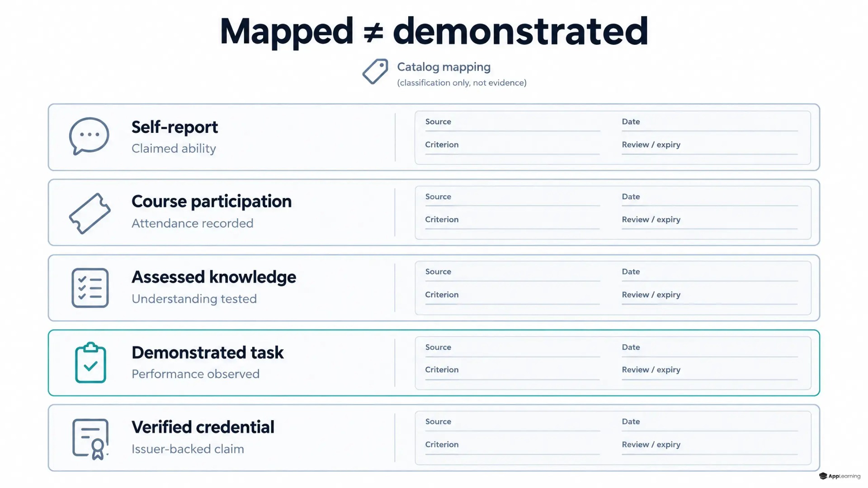The height and width of the screenshot is (488, 868).
Task: Select Review / expiry in Course participation row
Action: [710, 221]
